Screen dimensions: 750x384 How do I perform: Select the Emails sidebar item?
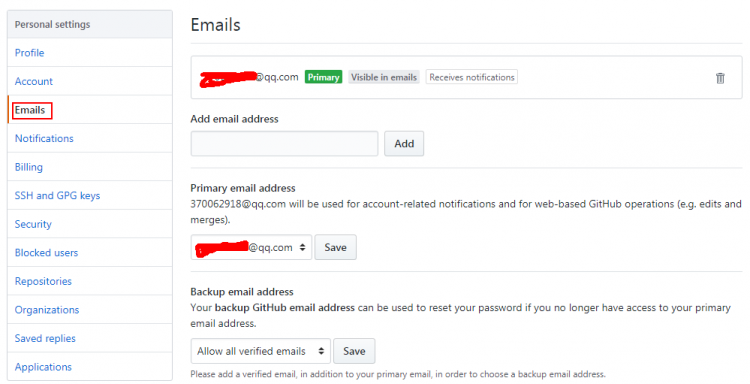(x=30, y=110)
